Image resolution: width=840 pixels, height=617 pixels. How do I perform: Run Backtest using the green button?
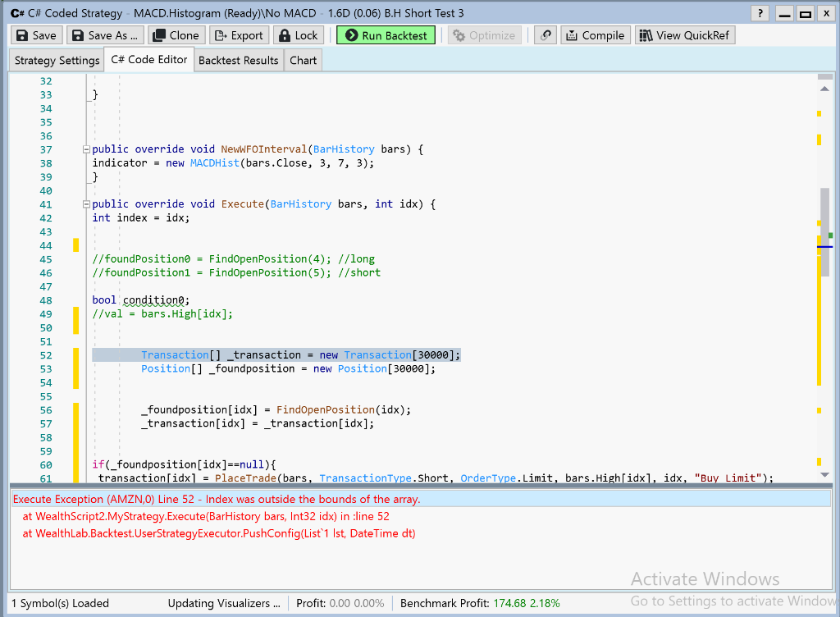click(x=386, y=35)
